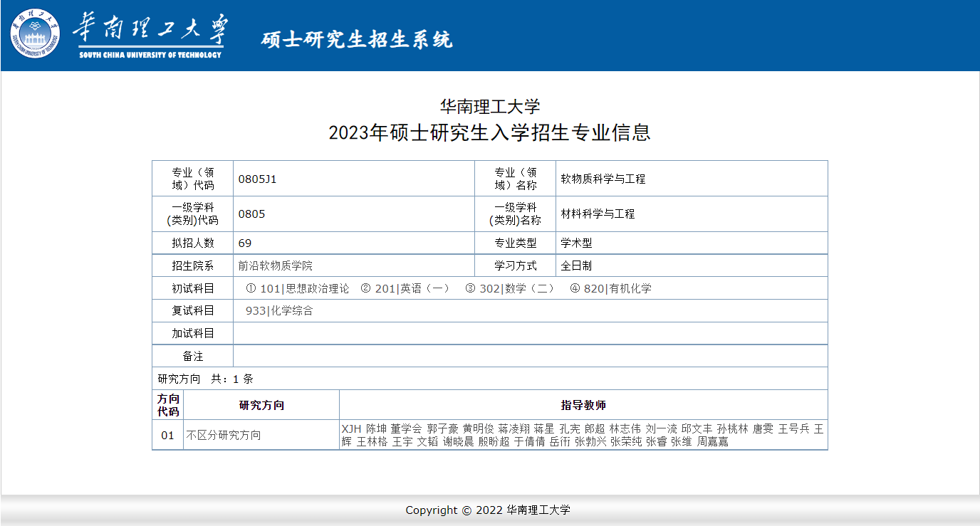Click advisor name 孔宪
The height and width of the screenshot is (526, 980).
570,428
